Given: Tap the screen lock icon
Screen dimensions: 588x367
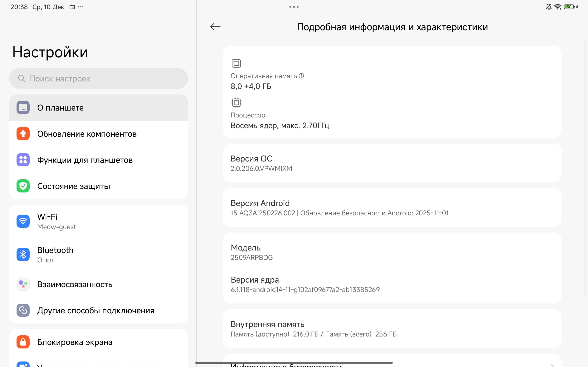Looking at the screenshot, I should (23, 342).
